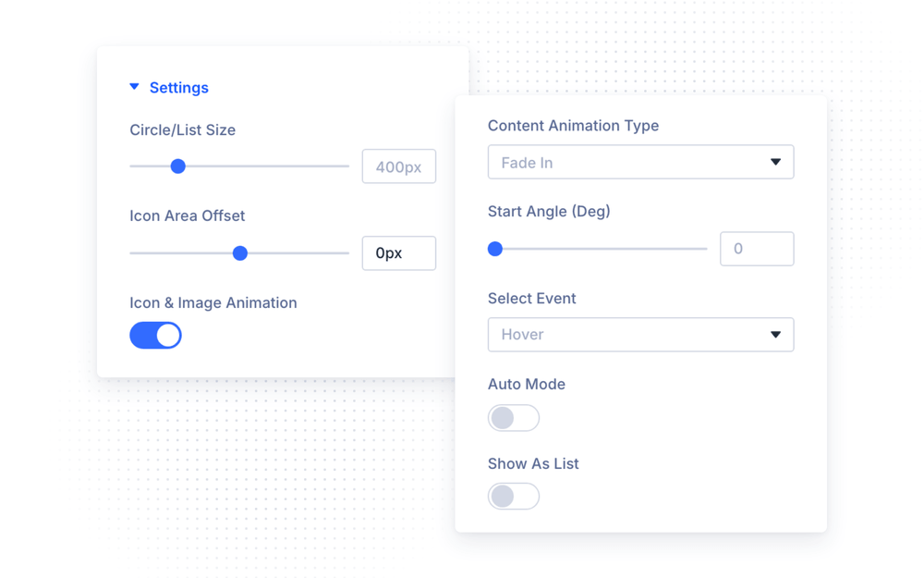Click the Circle/List Size slider track end
Viewport: 924px width, 578px height.
coord(346,166)
